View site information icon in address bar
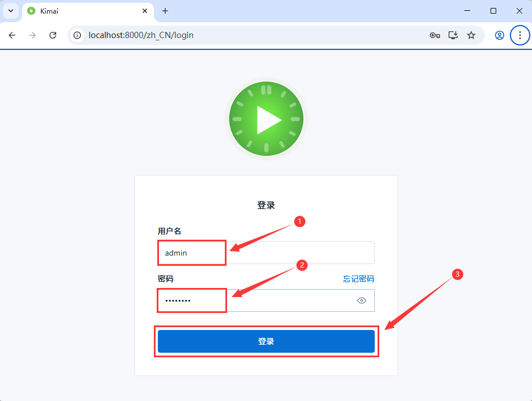 click(x=77, y=35)
